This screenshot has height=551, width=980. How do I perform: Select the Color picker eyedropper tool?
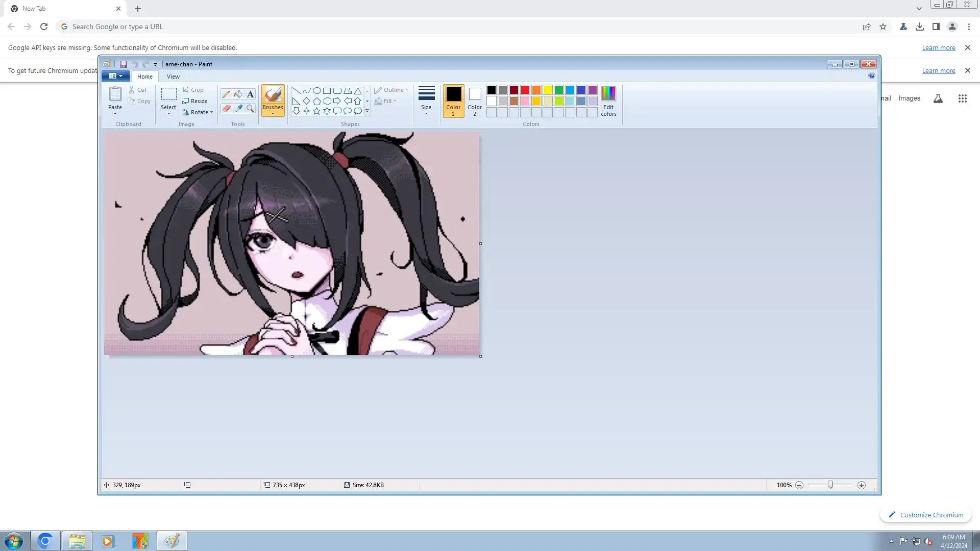click(238, 109)
